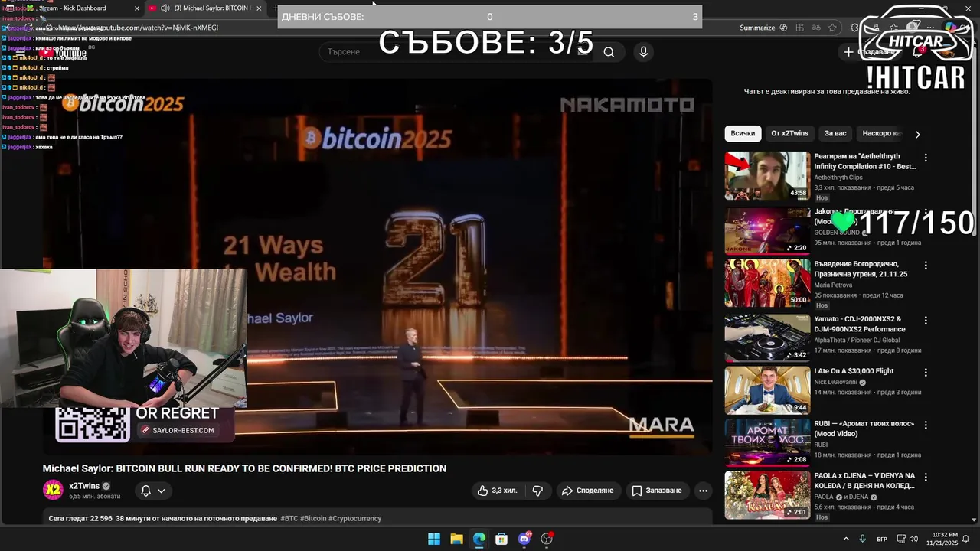Open x2Twins channel avatar
Viewport: 980px width, 551px height.
pyautogui.click(x=53, y=490)
